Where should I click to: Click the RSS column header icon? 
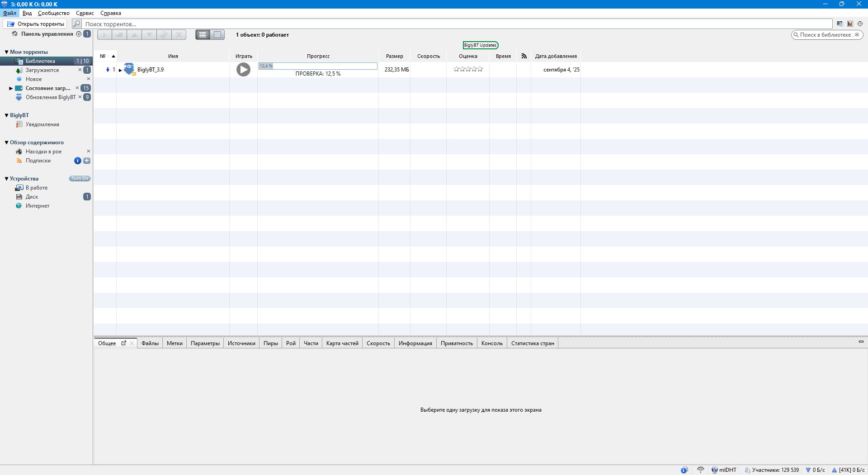[x=524, y=56]
